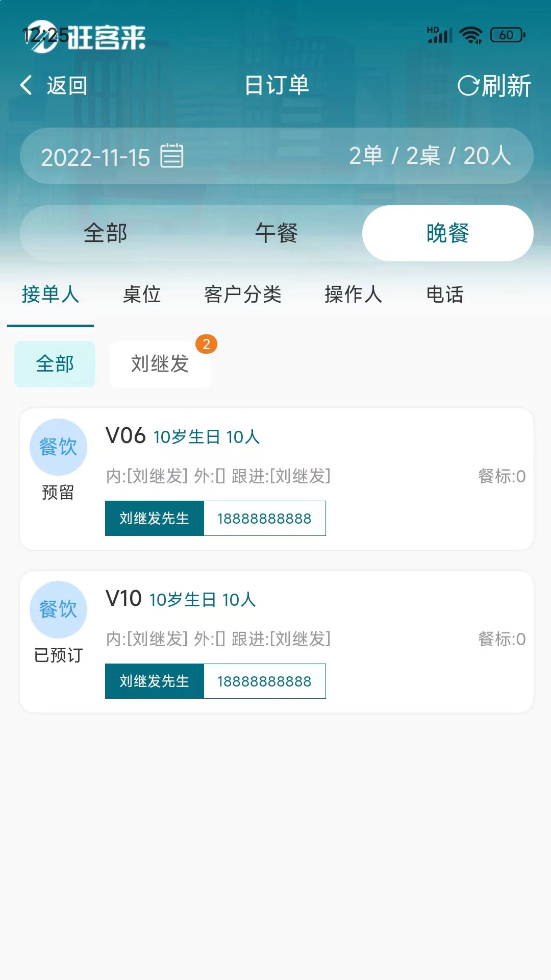551x980 pixels.
Task: Switch meal filter to 全部
Action: click(x=106, y=233)
